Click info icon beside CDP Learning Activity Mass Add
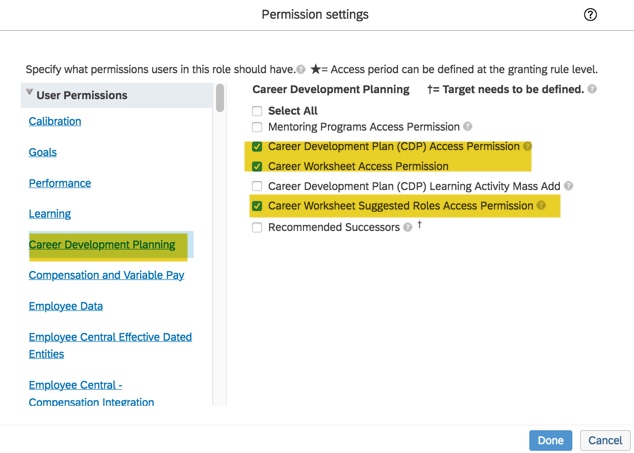The width and height of the screenshot is (634, 453). pos(569,186)
